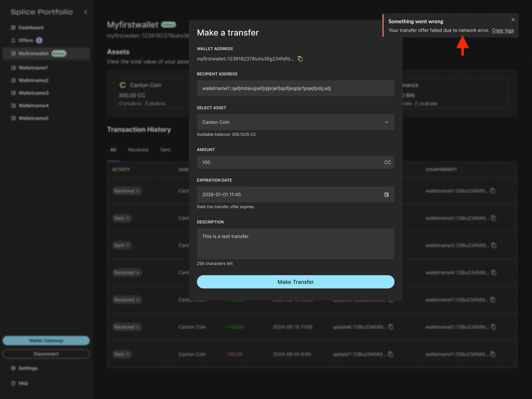
Task: Click the wallet icon next to Walletname2
Action: [x=13, y=80]
